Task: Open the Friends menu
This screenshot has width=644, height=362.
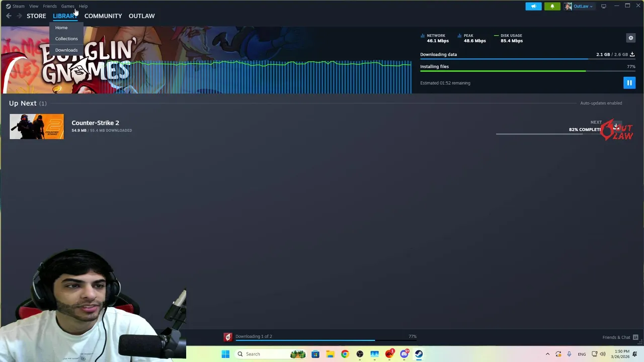Action: click(x=50, y=6)
